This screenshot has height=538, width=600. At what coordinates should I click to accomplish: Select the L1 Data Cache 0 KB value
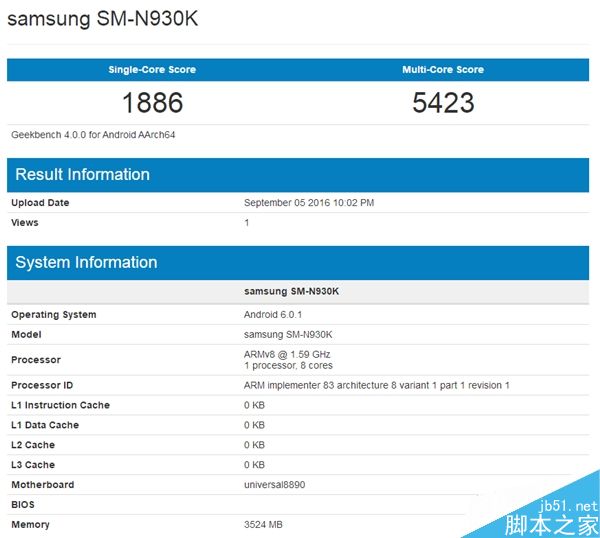[x=254, y=425]
